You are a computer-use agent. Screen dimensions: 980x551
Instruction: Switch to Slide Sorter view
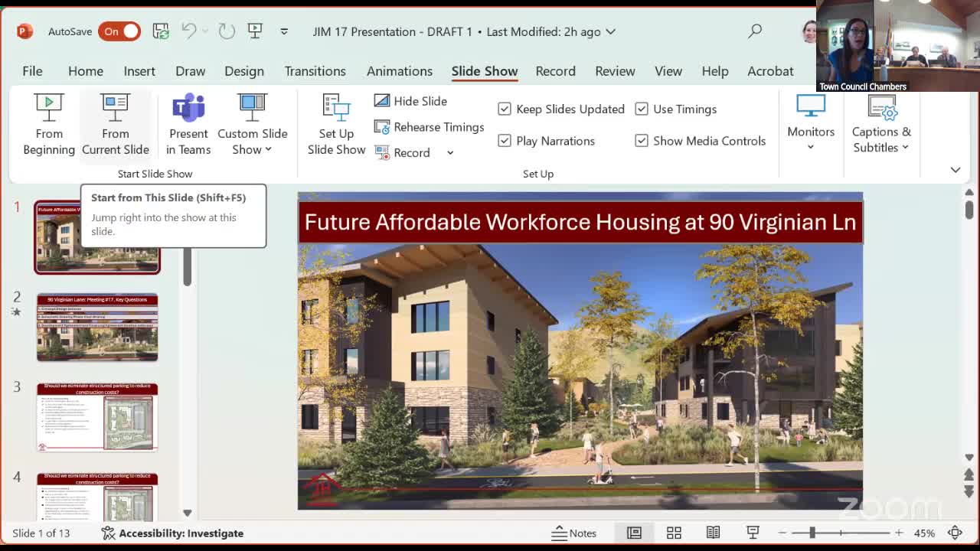674,533
